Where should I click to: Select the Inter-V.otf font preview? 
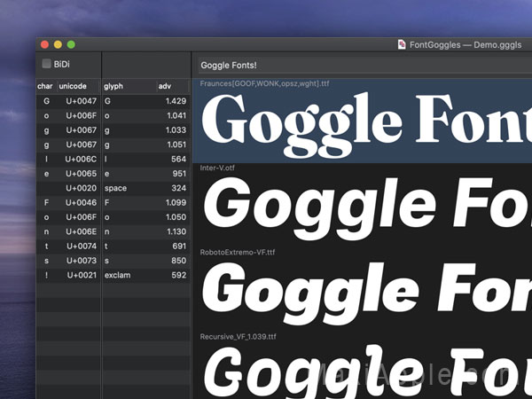362,206
